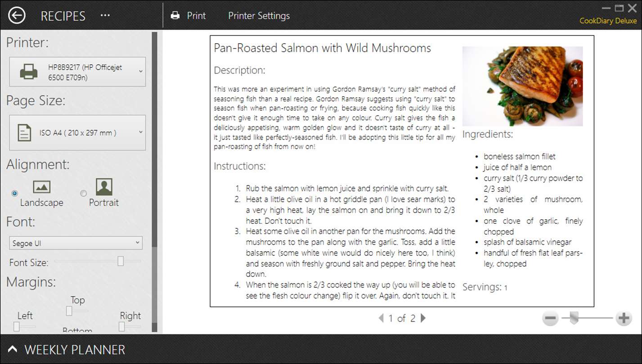
Task: Click the 'splash of balsamic vinegar' ingredient
Action: [x=528, y=242]
